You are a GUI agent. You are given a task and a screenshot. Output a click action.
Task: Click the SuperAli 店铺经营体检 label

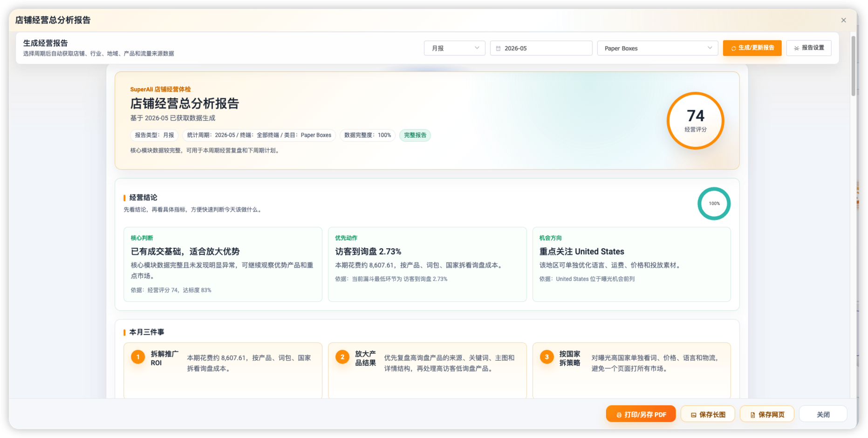coord(160,89)
